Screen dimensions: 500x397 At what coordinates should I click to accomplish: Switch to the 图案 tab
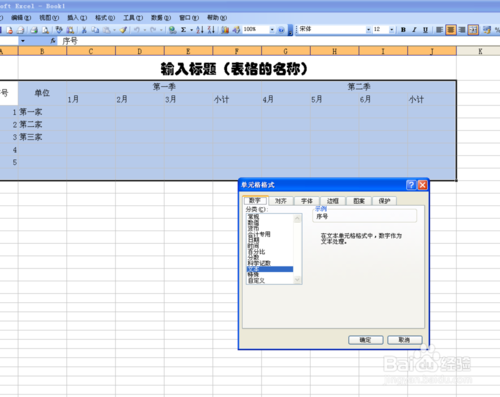pos(359,201)
